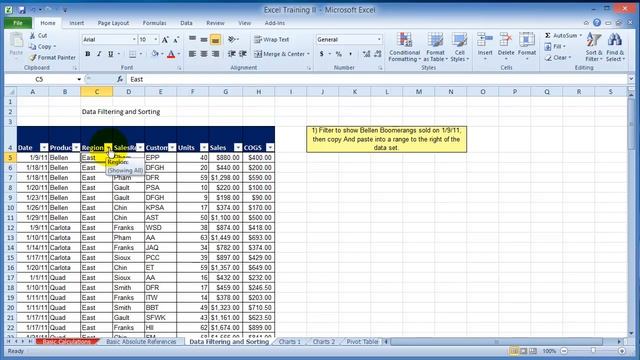Open Find & Select menu
Viewport: 640px width, 360px height.
[615, 47]
